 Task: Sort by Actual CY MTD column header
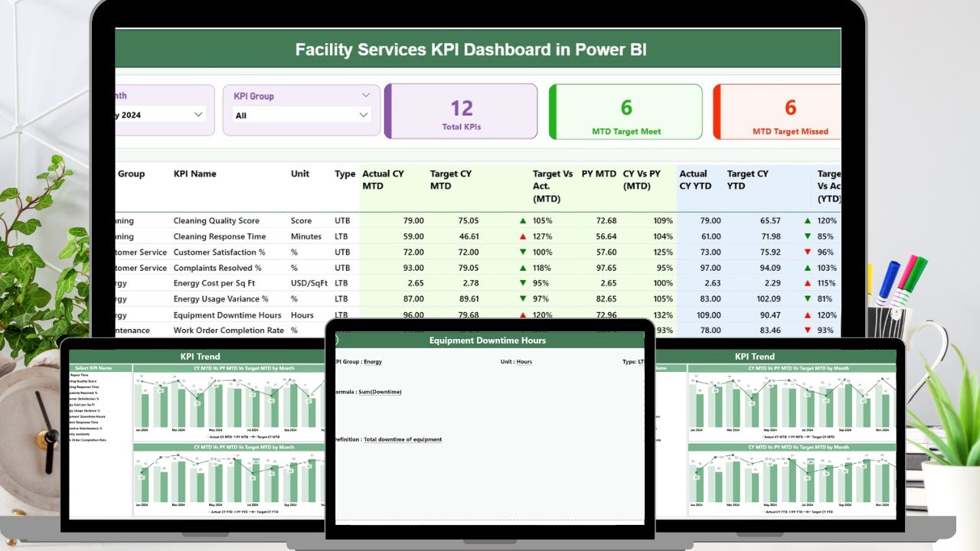(383, 180)
